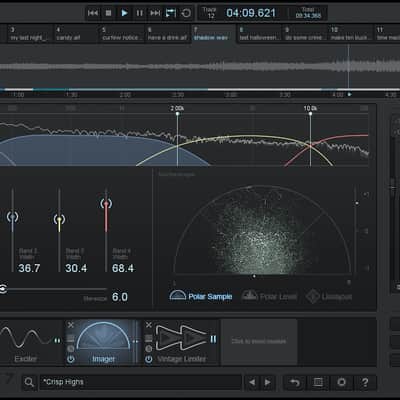
Task: Load the next preset with right arrow
Action: click(x=268, y=382)
